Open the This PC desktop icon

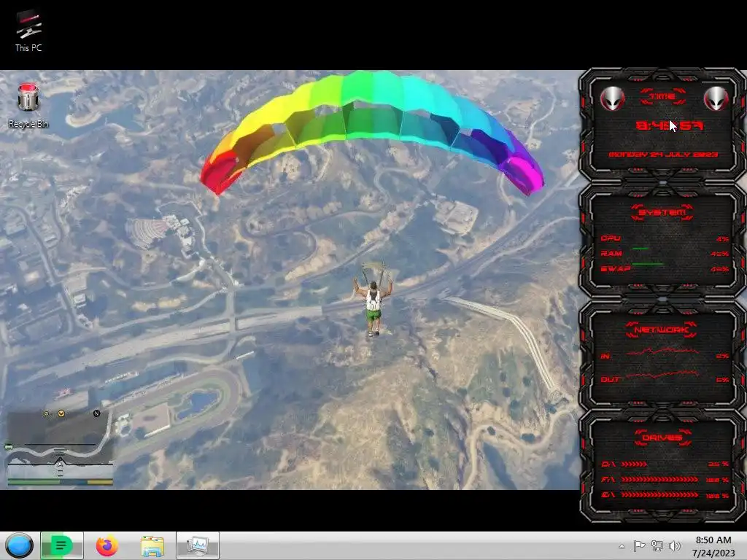[x=28, y=31]
